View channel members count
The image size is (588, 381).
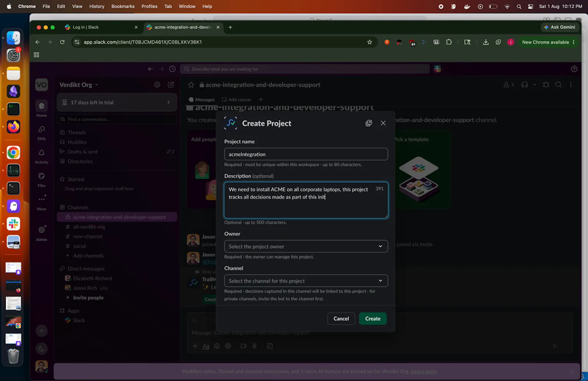point(509,85)
